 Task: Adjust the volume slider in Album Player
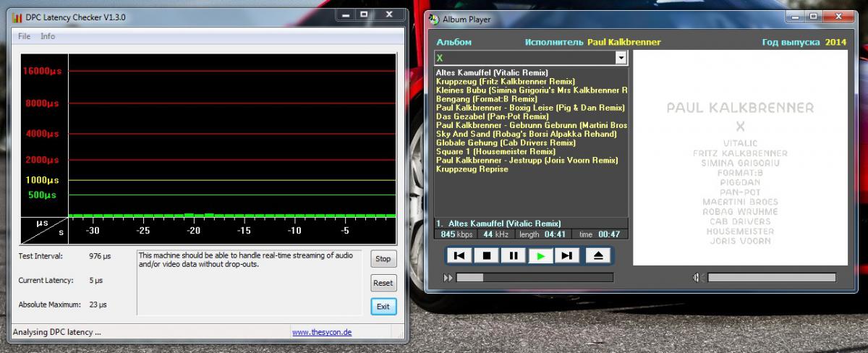(x=771, y=277)
